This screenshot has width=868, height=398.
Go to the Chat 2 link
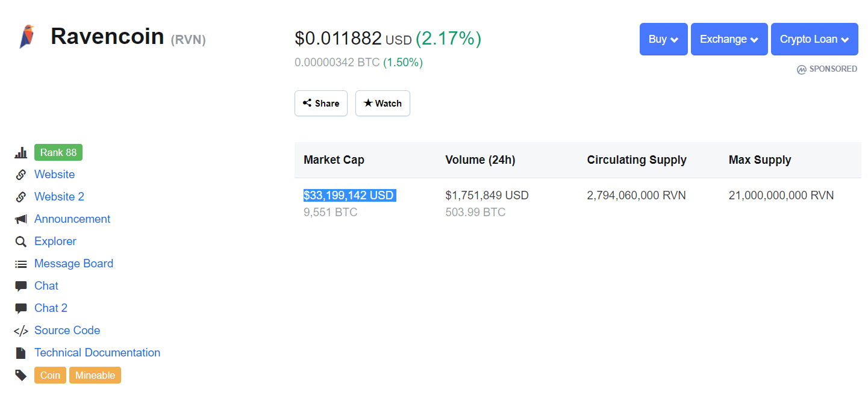pos(51,308)
